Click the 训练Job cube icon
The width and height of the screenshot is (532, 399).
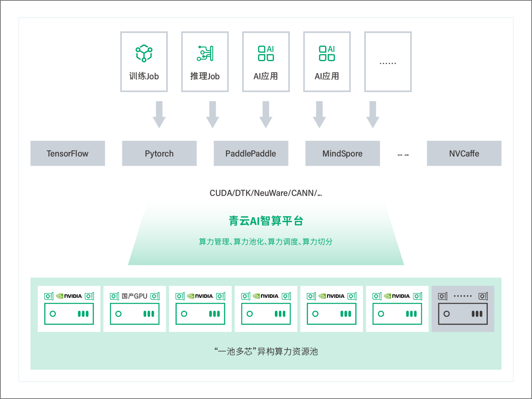click(144, 53)
